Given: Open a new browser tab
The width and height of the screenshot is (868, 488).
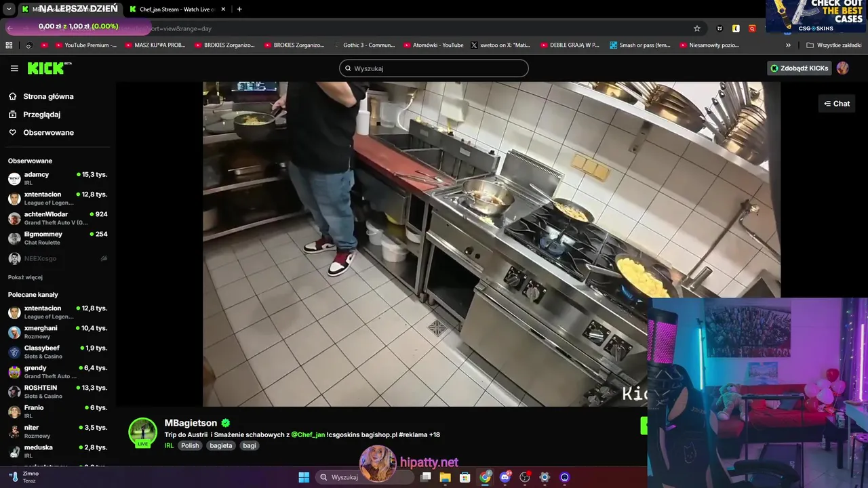Looking at the screenshot, I should tap(239, 9).
